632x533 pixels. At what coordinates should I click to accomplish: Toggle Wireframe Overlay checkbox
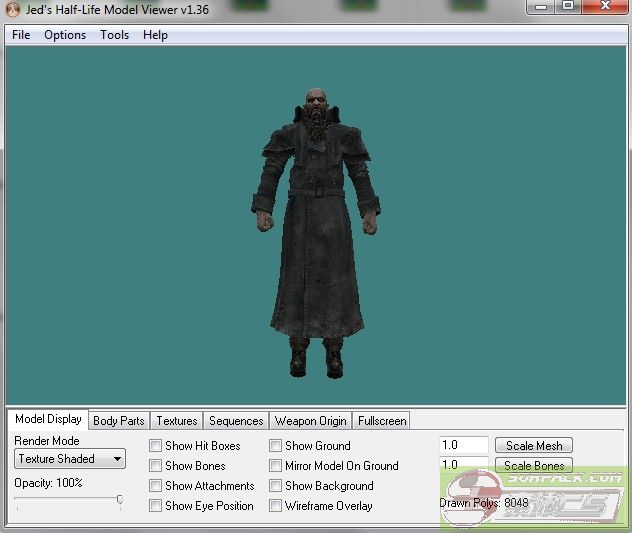(x=276, y=506)
